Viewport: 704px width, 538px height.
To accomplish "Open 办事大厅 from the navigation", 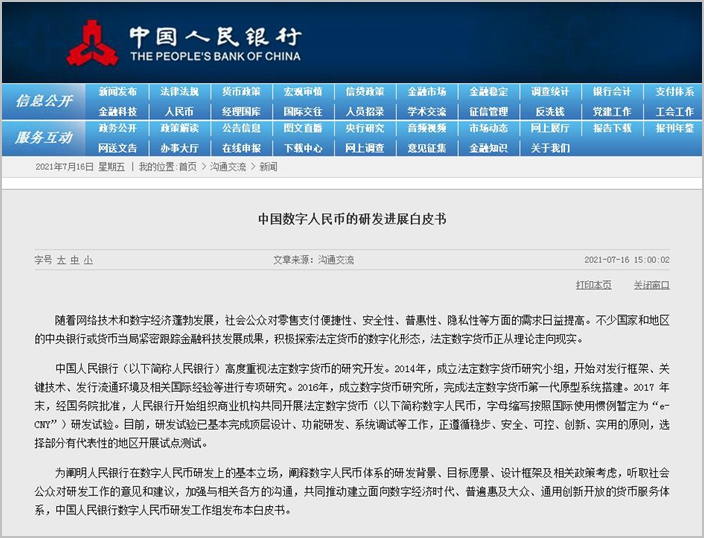I will click(179, 148).
